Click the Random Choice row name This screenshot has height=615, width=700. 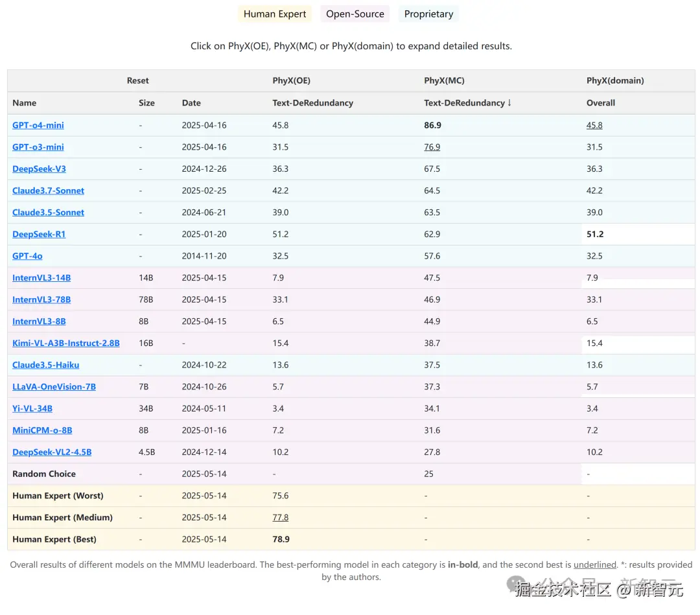44,474
